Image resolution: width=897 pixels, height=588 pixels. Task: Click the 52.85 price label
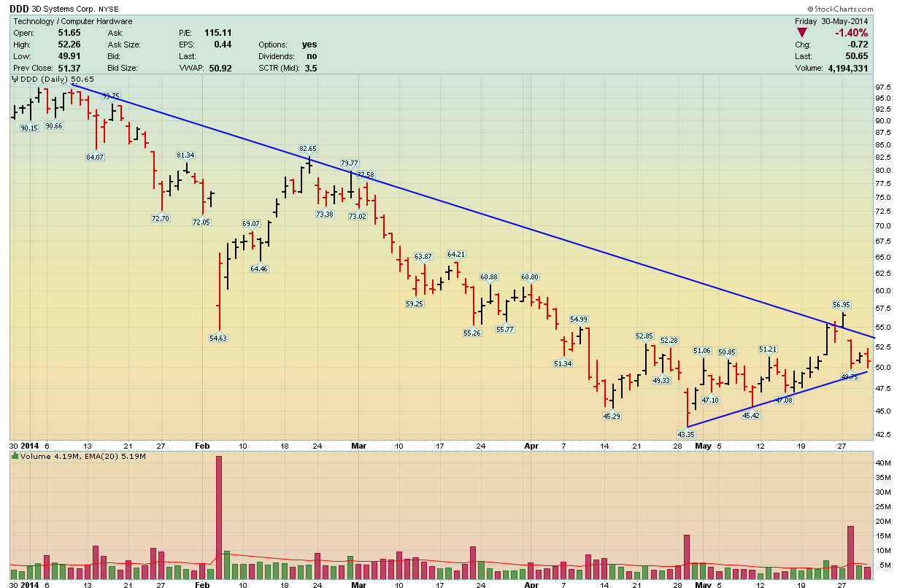pyautogui.click(x=644, y=336)
